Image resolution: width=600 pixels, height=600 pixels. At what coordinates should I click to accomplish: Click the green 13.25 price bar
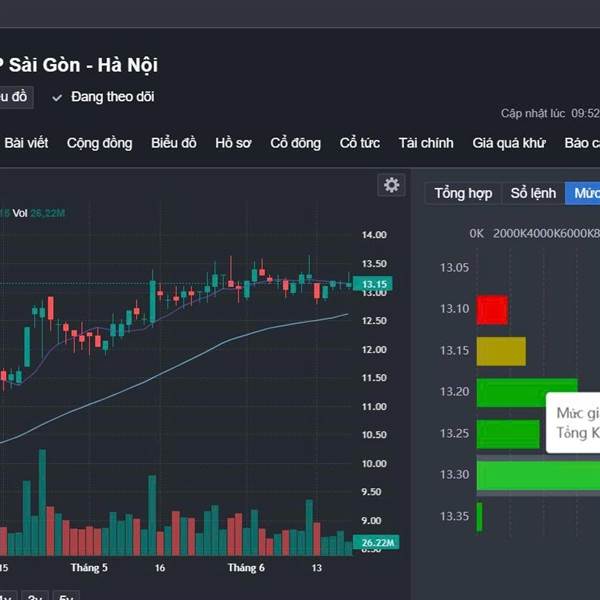(508, 434)
